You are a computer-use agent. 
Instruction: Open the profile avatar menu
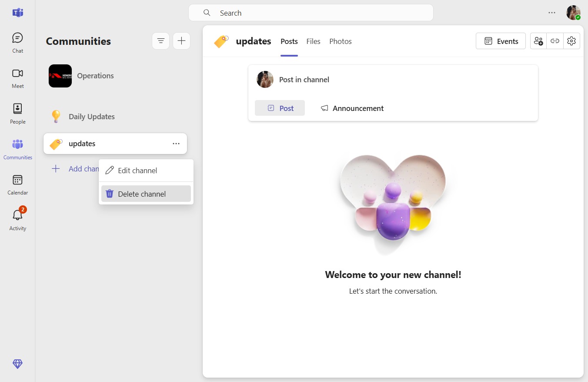coord(573,13)
